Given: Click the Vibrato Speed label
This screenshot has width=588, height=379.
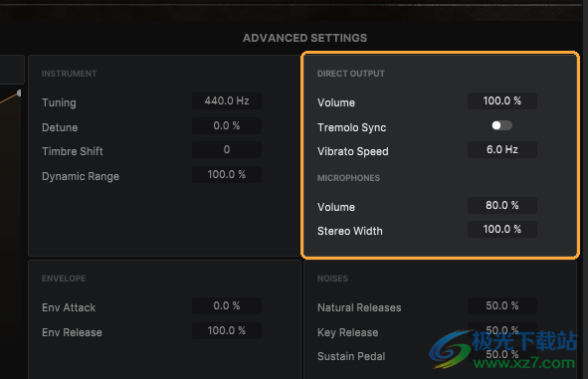Looking at the screenshot, I should click(353, 151).
